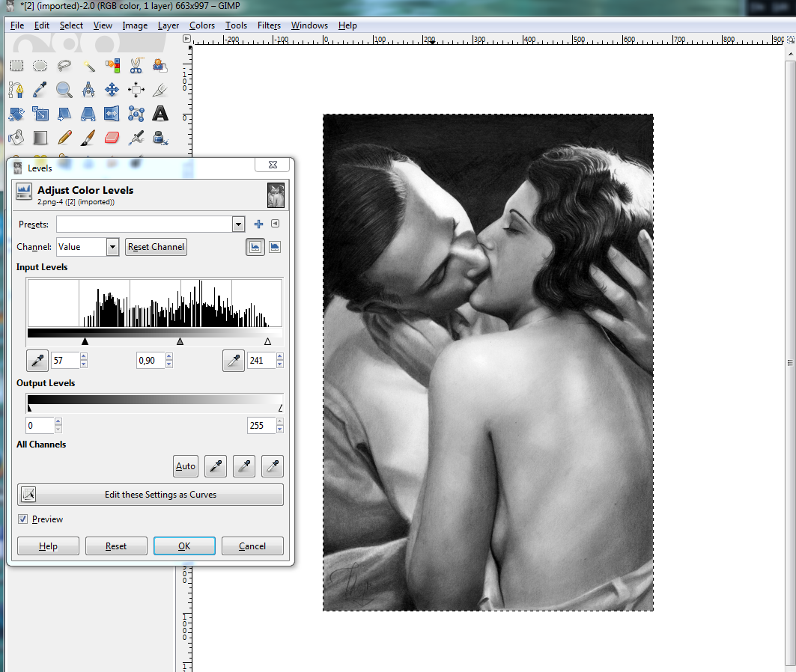796x672 pixels.
Task: Click the Reset button in Levels dialog
Action: tap(116, 546)
